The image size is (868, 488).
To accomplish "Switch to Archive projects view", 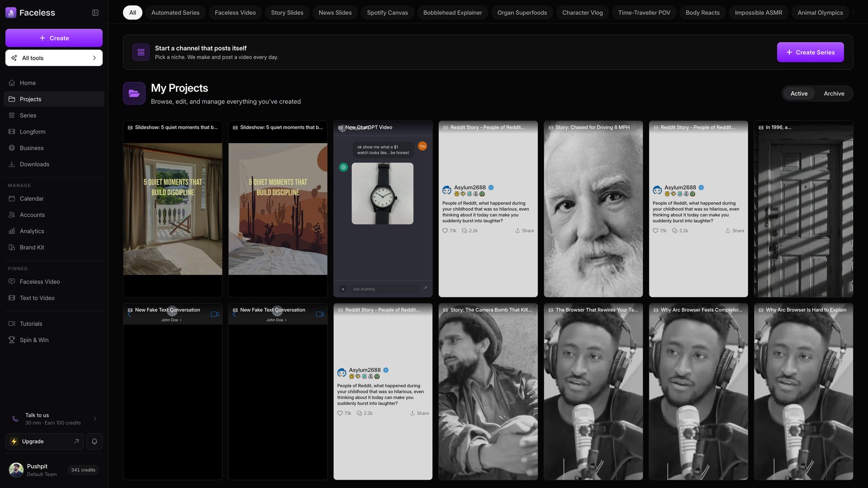I will coord(834,94).
